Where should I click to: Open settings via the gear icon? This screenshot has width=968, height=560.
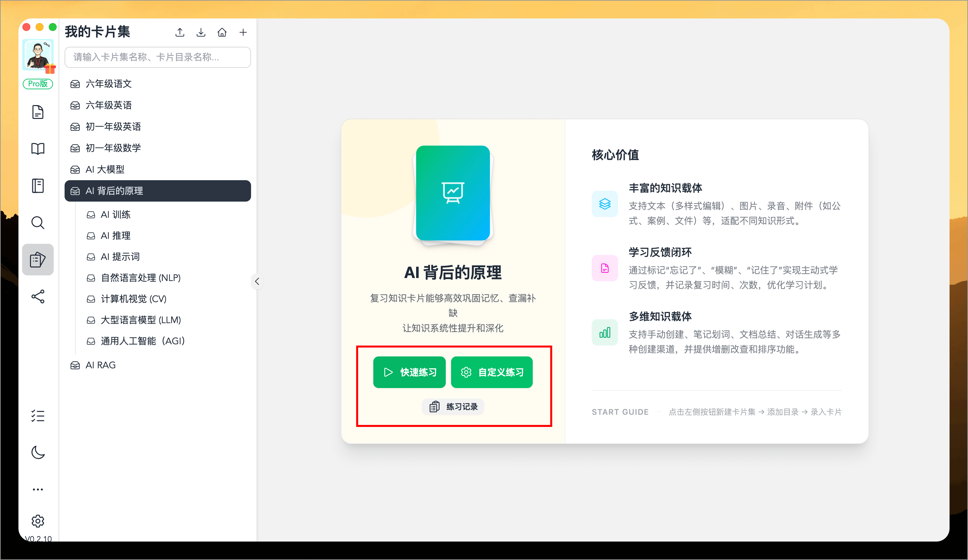pos(38,521)
